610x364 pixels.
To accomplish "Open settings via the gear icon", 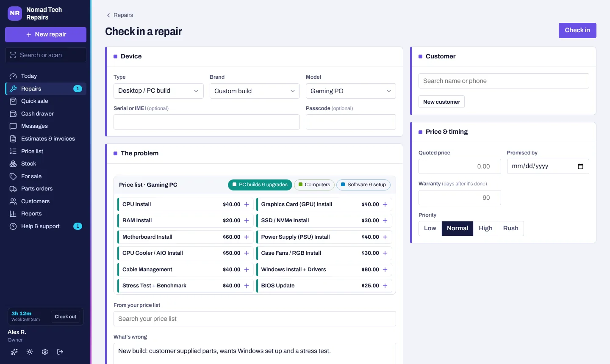I will click(x=45, y=352).
